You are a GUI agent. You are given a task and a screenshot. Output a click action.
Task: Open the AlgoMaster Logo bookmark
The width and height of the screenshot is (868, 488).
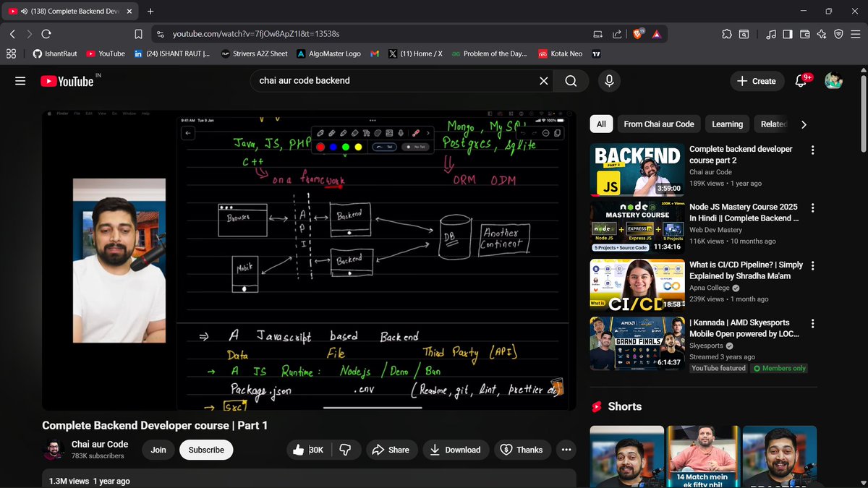pos(328,53)
